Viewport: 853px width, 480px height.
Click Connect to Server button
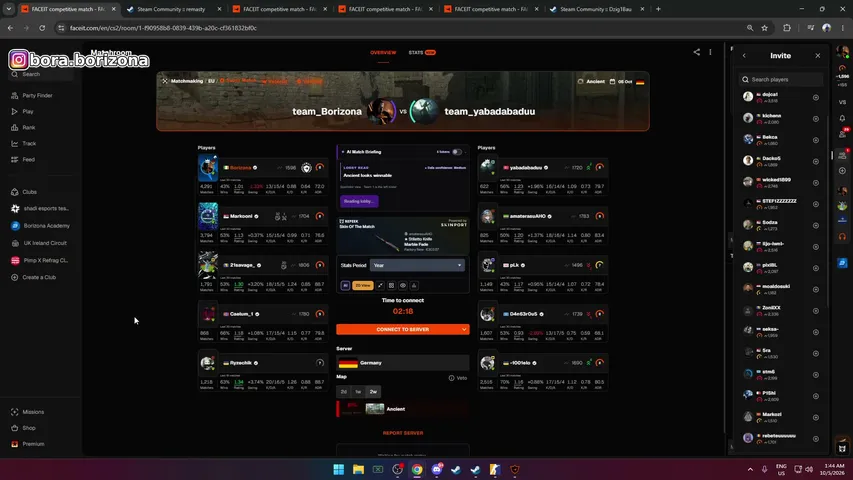(403, 329)
